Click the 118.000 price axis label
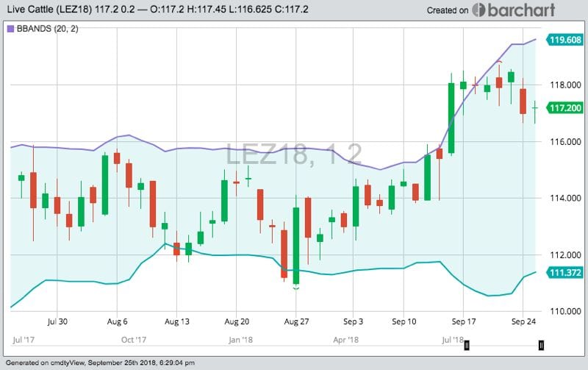The height and width of the screenshot is (370, 588). (x=565, y=85)
